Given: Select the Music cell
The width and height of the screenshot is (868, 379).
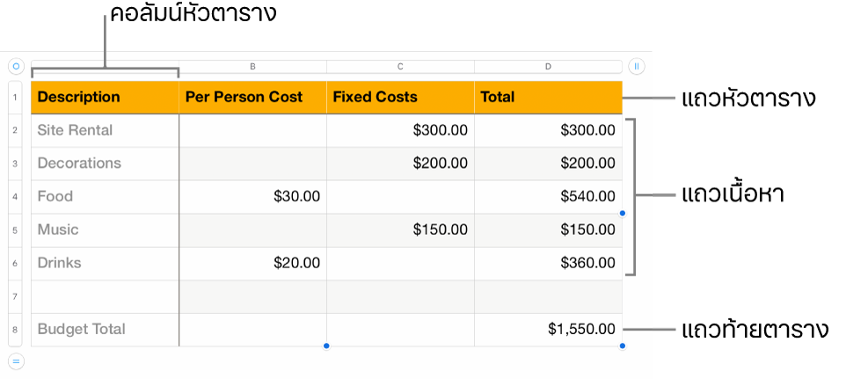Looking at the screenshot, I should [x=106, y=230].
